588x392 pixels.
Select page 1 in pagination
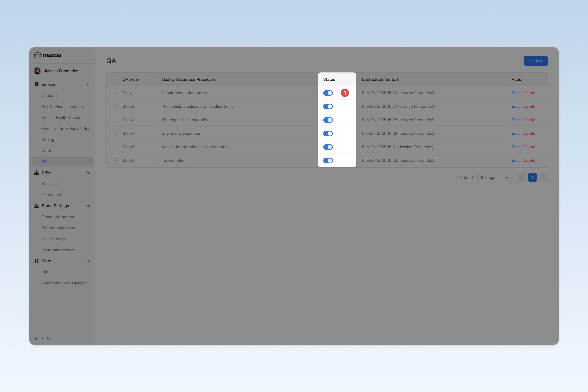click(x=532, y=178)
